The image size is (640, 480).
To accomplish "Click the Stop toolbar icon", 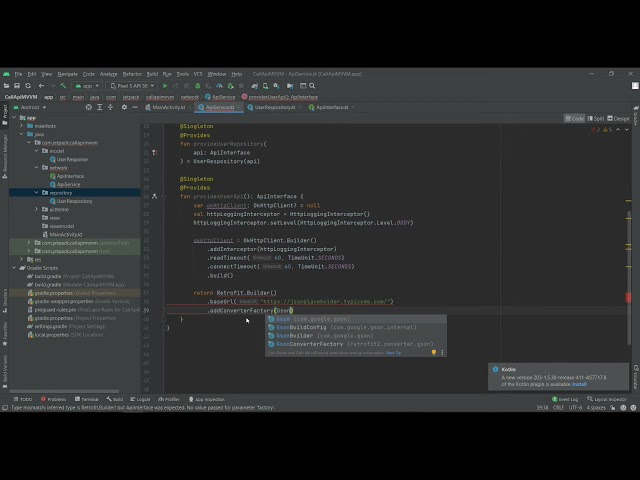I will click(241, 86).
